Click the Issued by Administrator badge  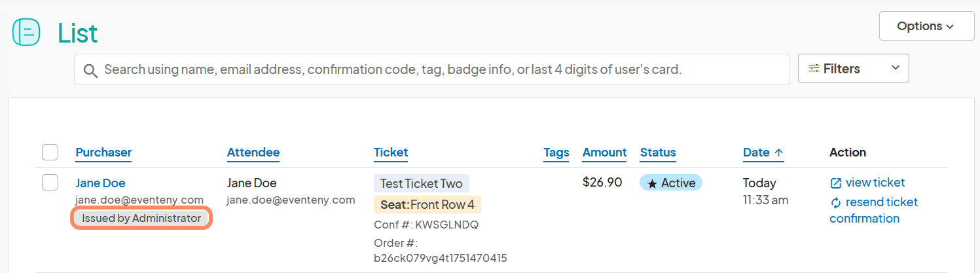click(x=141, y=218)
